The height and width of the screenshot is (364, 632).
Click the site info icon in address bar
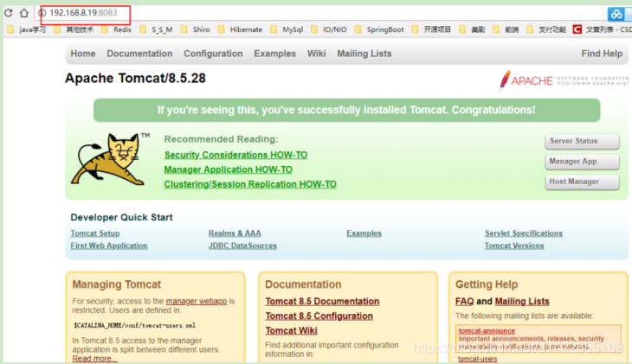click(42, 13)
